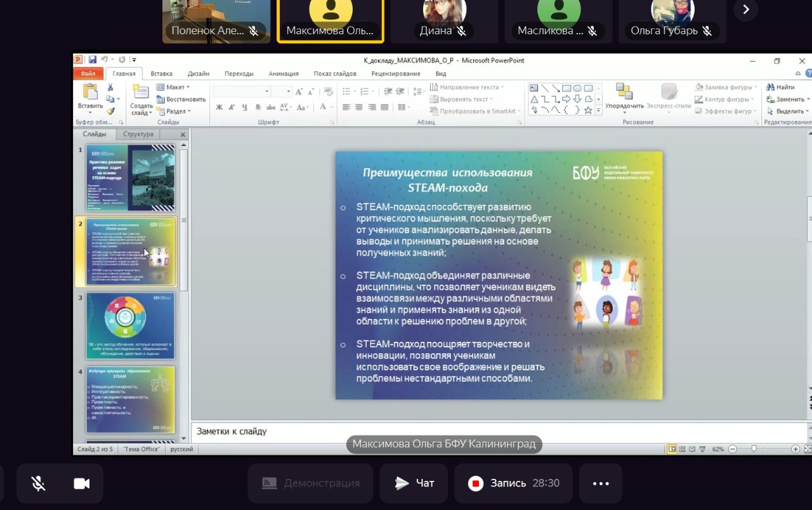Click the Find (Найти) binoculars button
Viewport: 812px width, 510px height.
(780, 87)
